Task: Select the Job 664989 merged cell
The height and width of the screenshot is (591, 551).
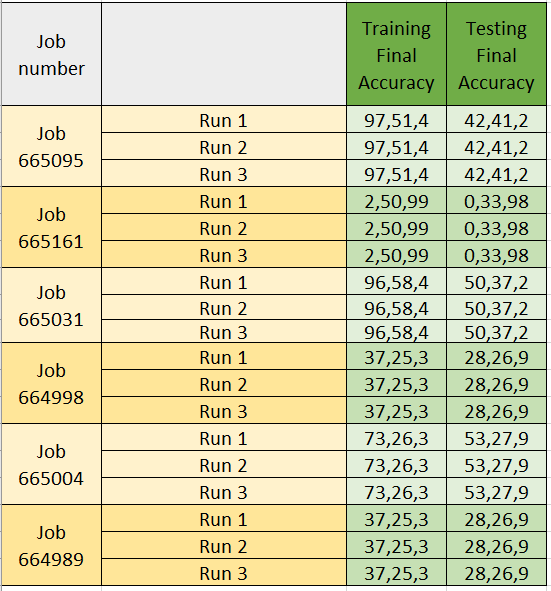Action: pyautogui.click(x=51, y=545)
